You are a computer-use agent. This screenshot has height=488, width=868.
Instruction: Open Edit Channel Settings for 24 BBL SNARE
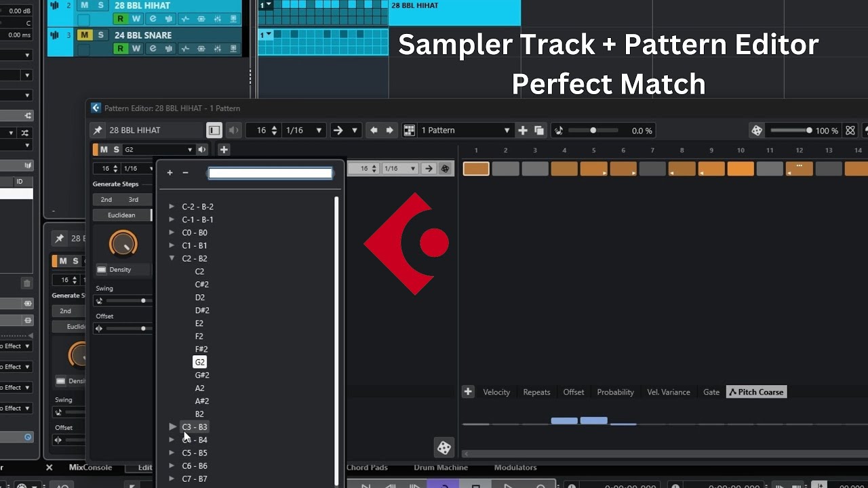153,49
